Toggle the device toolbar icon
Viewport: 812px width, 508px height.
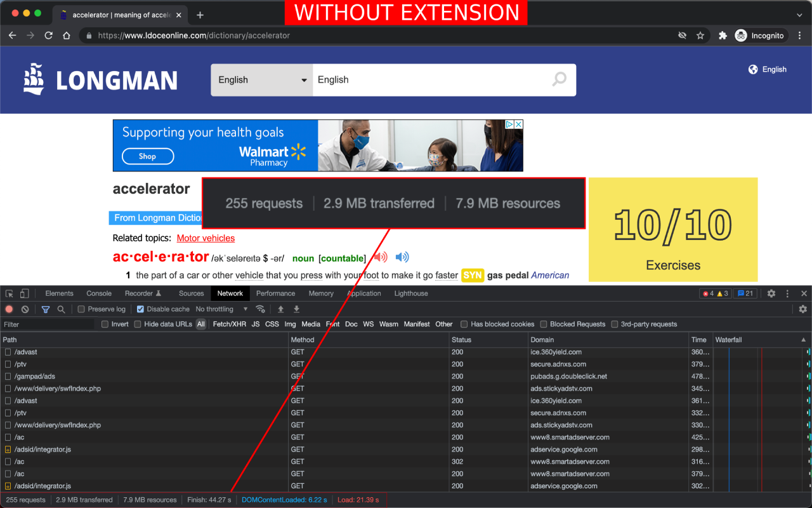click(x=24, y=293)
